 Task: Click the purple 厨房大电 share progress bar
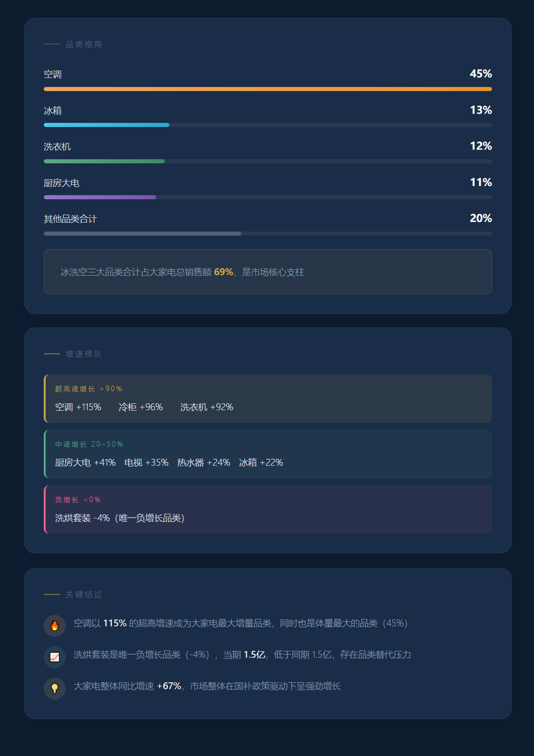[x=100, y=197]
